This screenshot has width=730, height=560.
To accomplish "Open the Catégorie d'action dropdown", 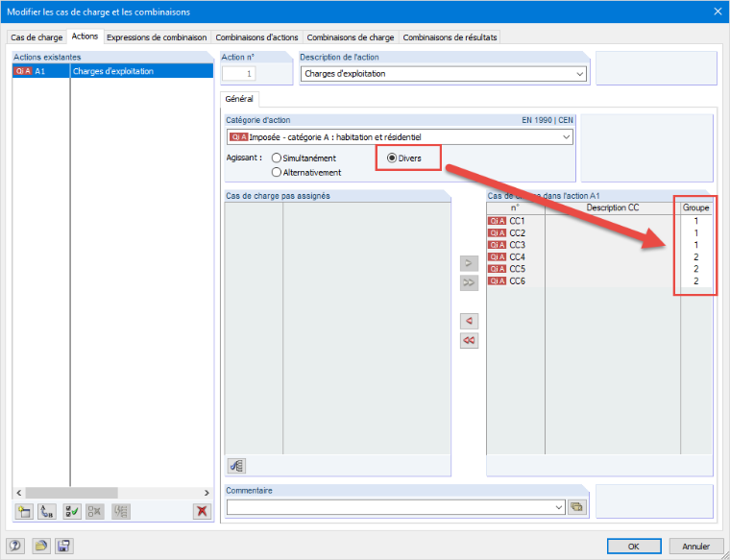I will click(566, 137).
